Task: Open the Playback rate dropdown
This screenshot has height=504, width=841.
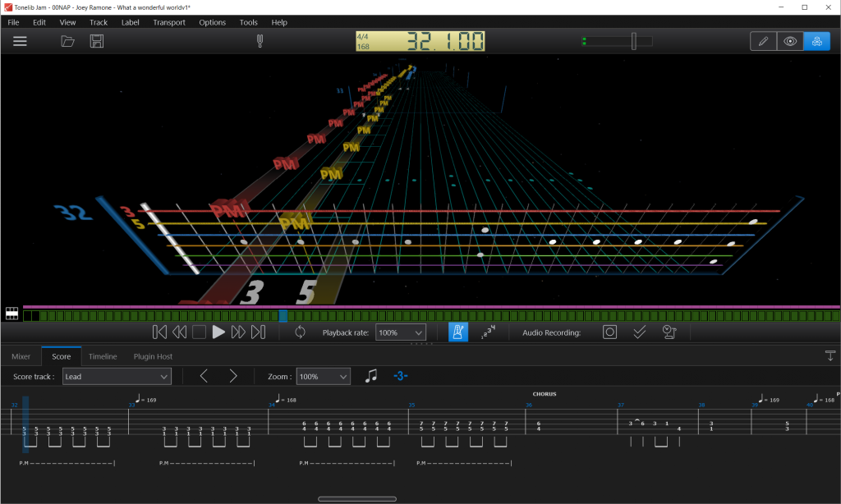Action: [x=400, y=332]
